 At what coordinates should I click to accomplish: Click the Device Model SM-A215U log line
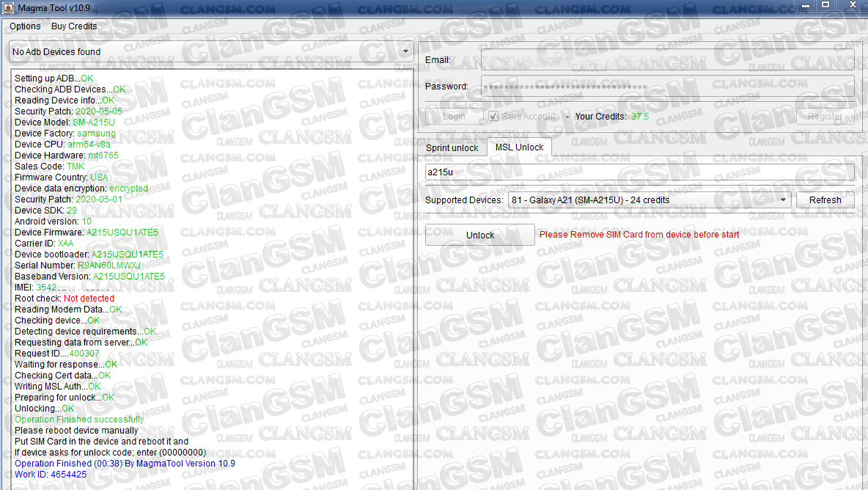[65, 122]
